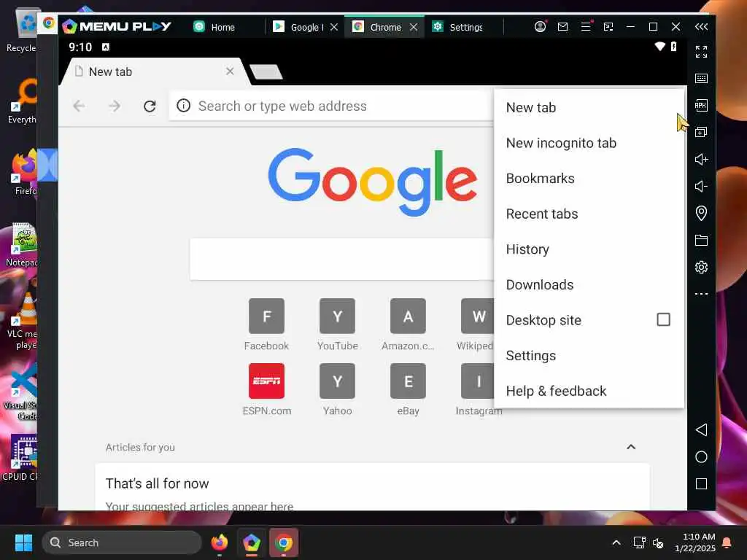Open History from the menu

[589, 249]
